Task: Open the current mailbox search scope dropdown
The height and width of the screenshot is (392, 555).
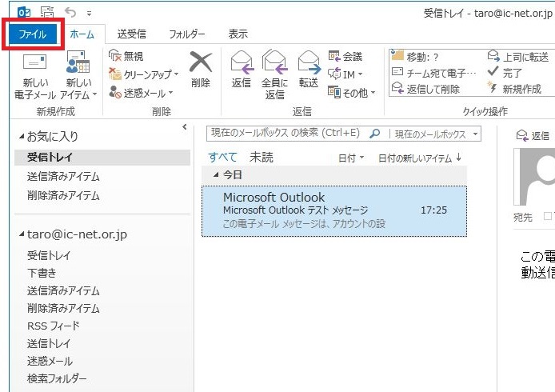Action: click(x=476, y=134)
